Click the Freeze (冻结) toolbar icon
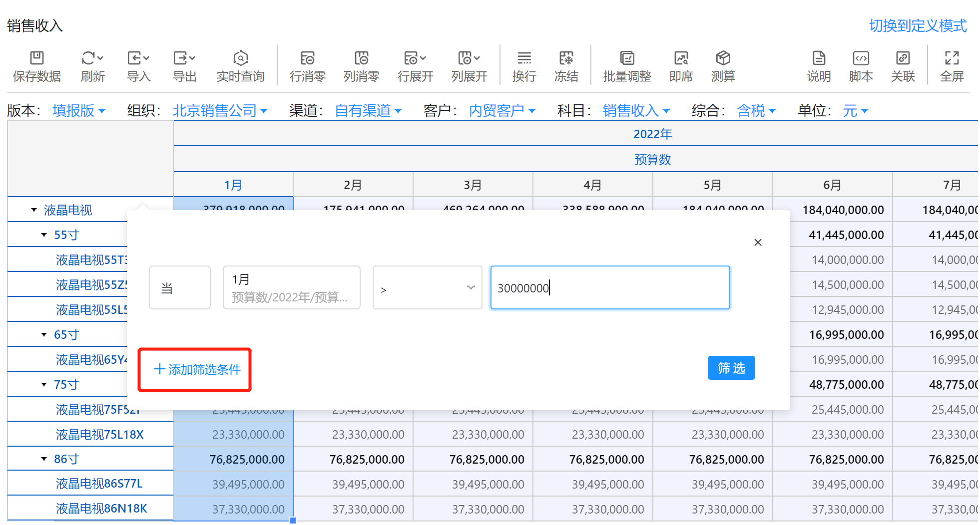 click(566, 58)
